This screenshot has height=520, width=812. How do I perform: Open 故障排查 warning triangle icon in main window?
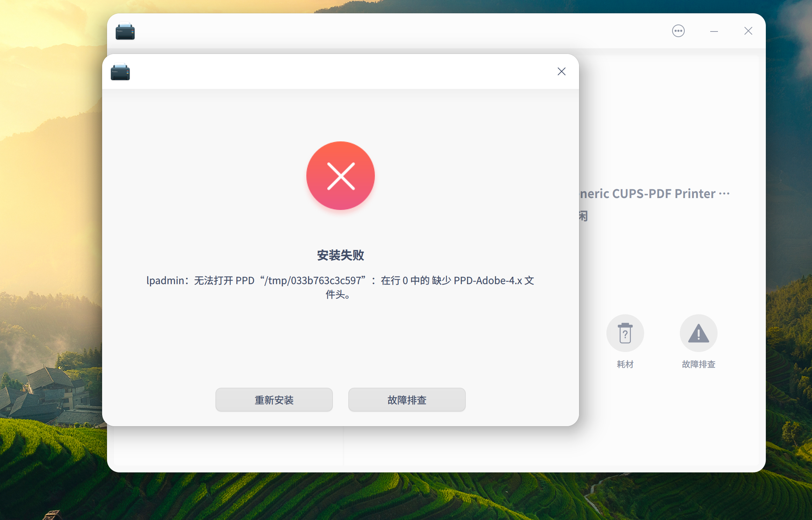click(698, 333)
